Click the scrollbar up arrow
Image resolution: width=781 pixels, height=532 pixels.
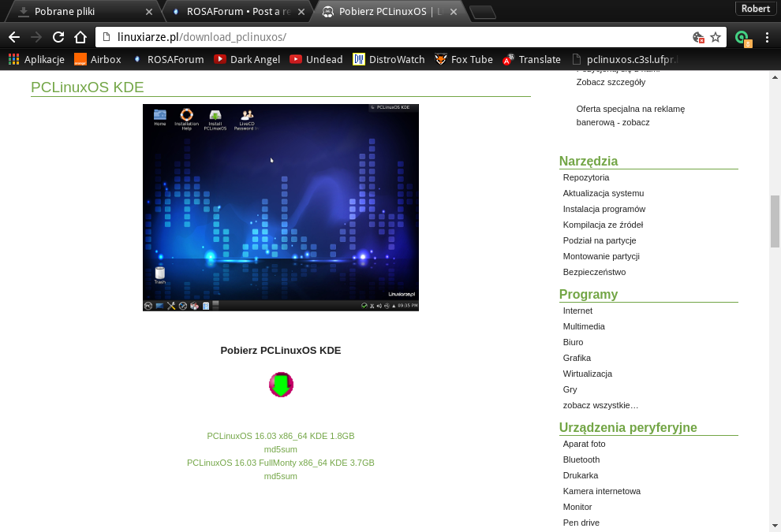click(775, 77)
